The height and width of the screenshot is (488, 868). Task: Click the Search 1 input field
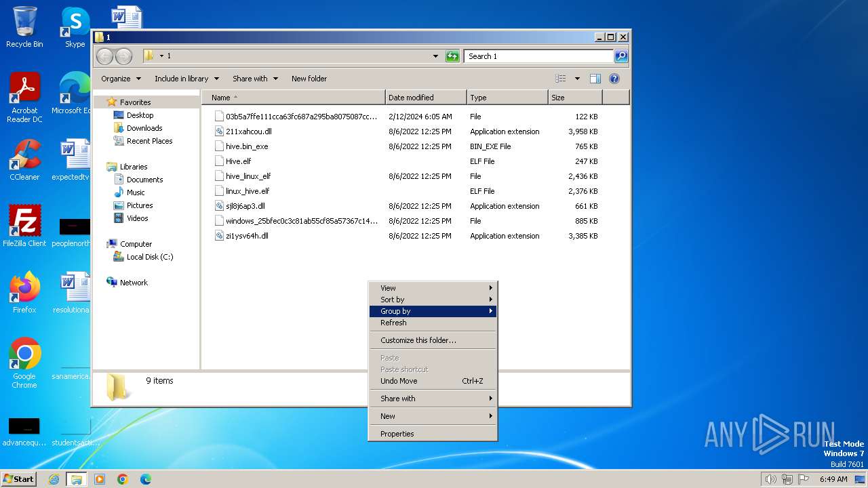pos(539,56)
